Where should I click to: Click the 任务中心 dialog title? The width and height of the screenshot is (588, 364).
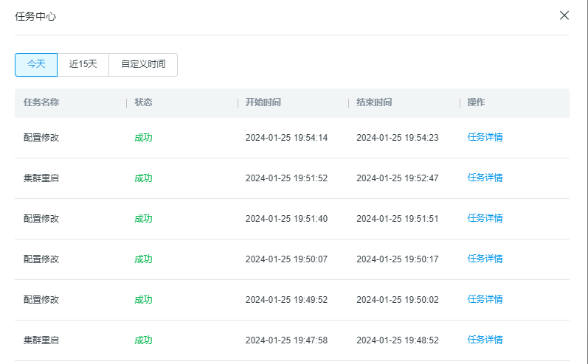point(35,16)
